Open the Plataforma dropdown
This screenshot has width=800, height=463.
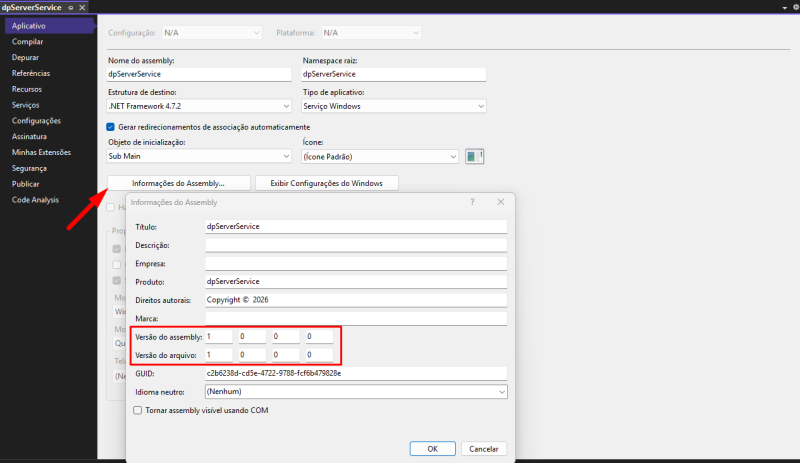click(x=371, y=33)
